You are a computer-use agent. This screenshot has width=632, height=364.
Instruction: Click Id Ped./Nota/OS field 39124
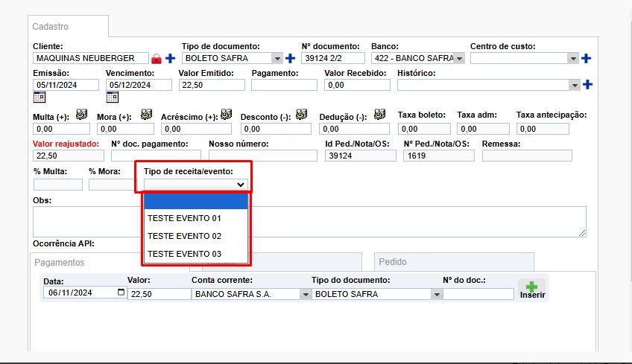360,156
